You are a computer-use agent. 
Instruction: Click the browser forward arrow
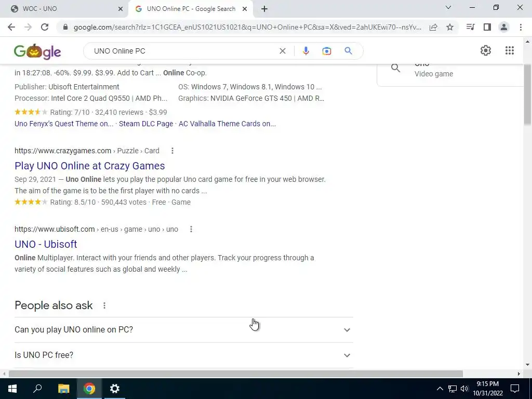[28, 27]
